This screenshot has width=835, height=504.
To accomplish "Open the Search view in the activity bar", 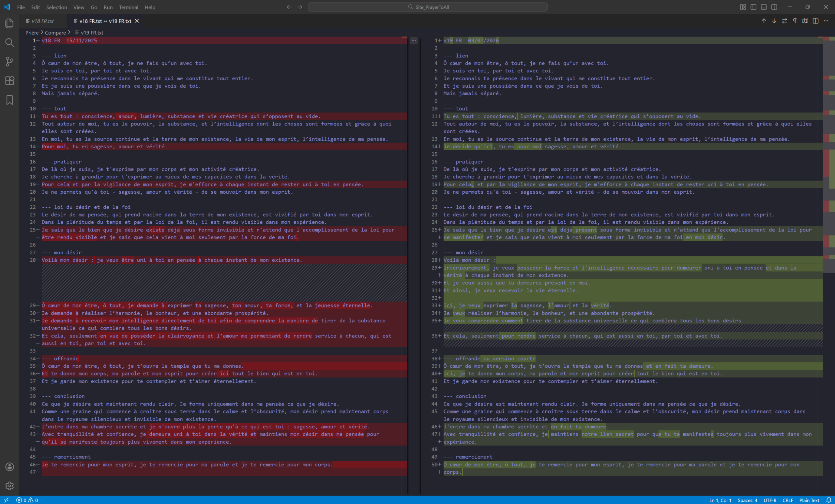I will point(9,42).
